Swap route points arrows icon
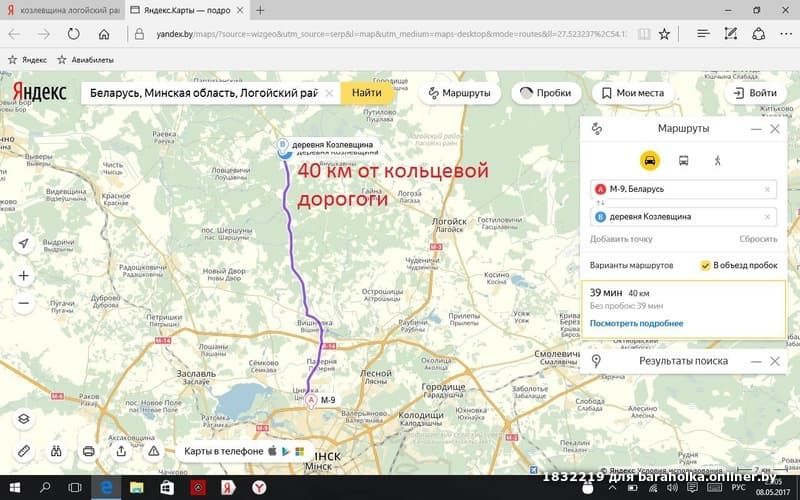 coord(601,203)
